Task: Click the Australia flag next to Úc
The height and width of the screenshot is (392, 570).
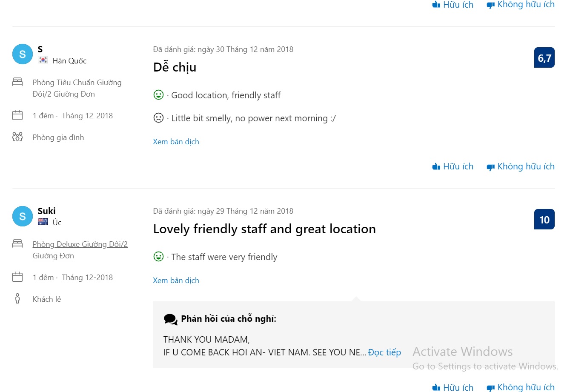Action: 43,222
